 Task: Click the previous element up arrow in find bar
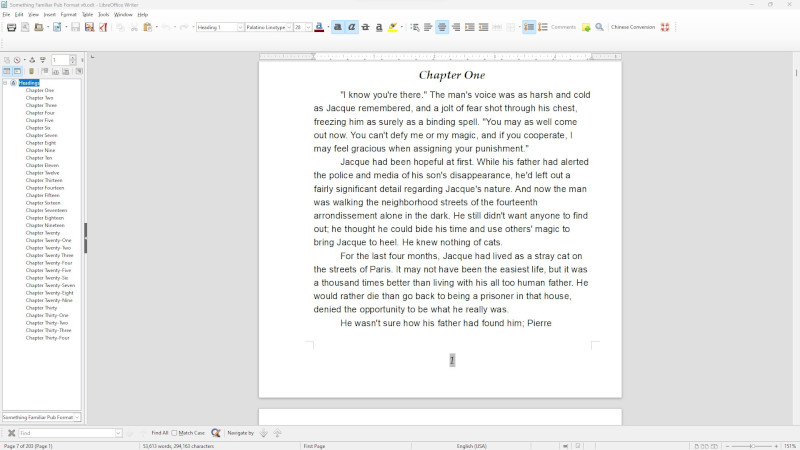click(x=277, y=433)
